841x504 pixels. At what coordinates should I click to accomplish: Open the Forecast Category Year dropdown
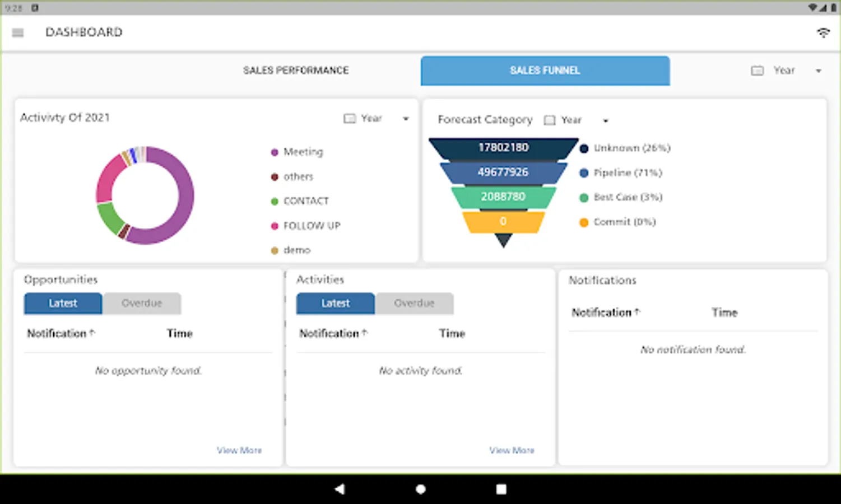(605, 120)
